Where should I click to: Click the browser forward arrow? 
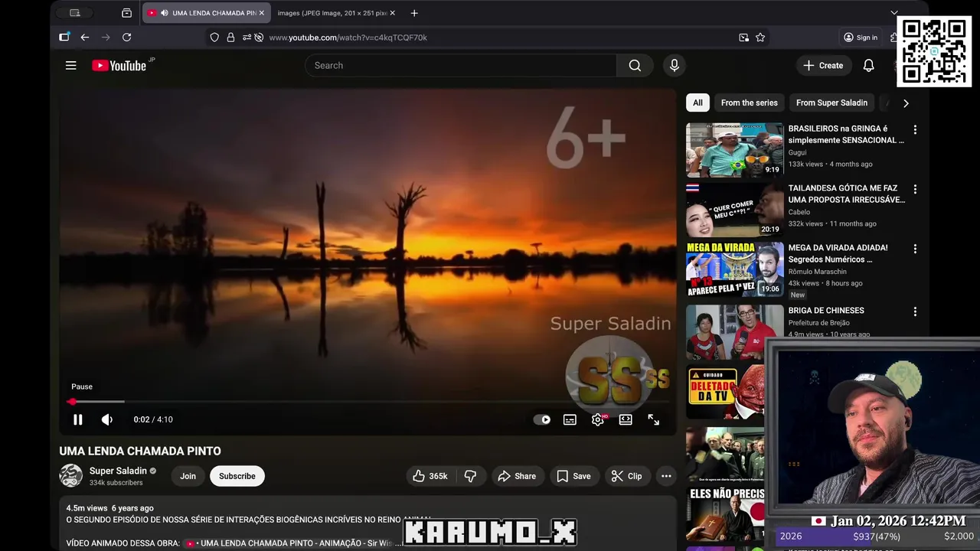point(106,37)
